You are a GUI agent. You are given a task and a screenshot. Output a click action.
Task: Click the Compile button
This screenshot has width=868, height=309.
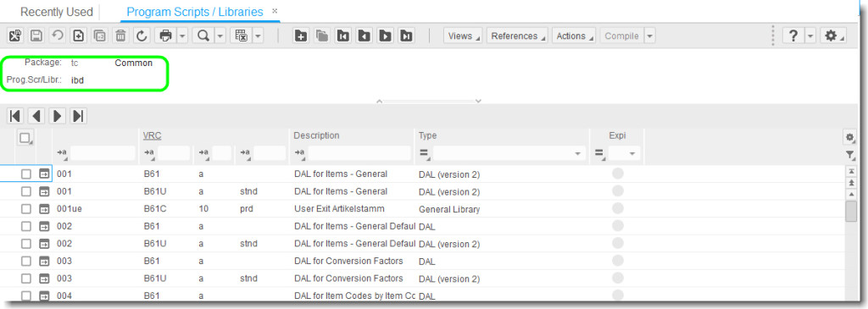(621, 36)
